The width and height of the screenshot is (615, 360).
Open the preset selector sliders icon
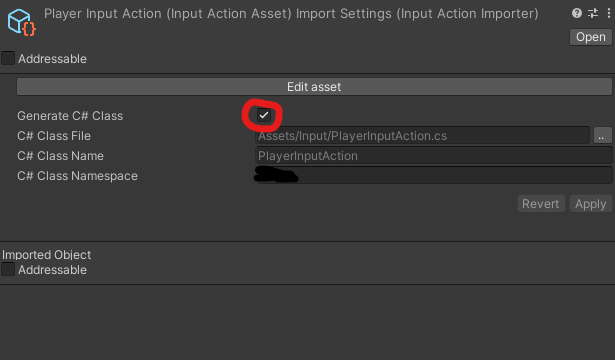coord(593,13)
